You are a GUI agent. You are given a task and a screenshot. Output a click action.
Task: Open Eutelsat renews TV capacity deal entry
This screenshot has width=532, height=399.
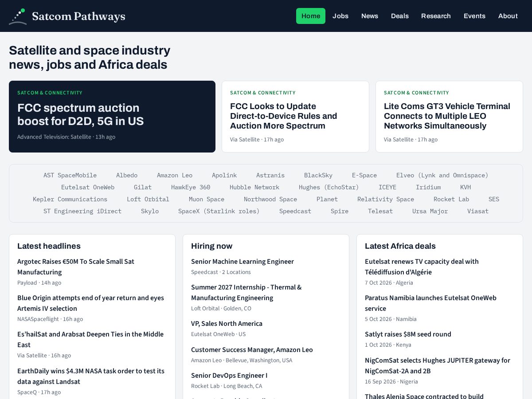[422, 267]
